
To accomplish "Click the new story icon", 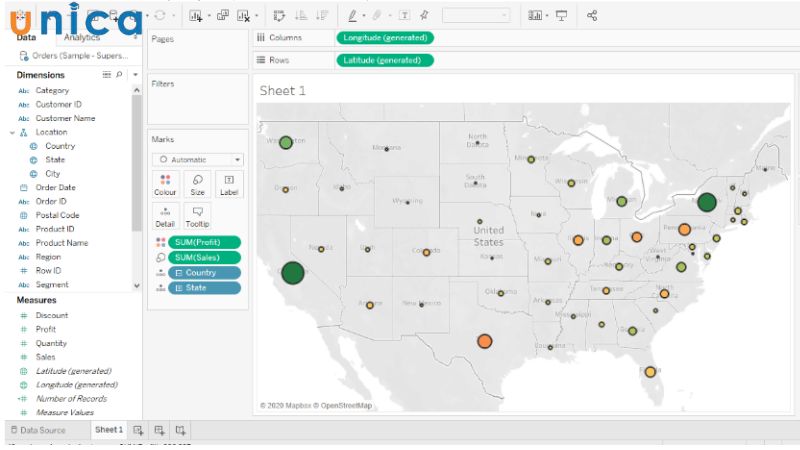I will [180, 430].
